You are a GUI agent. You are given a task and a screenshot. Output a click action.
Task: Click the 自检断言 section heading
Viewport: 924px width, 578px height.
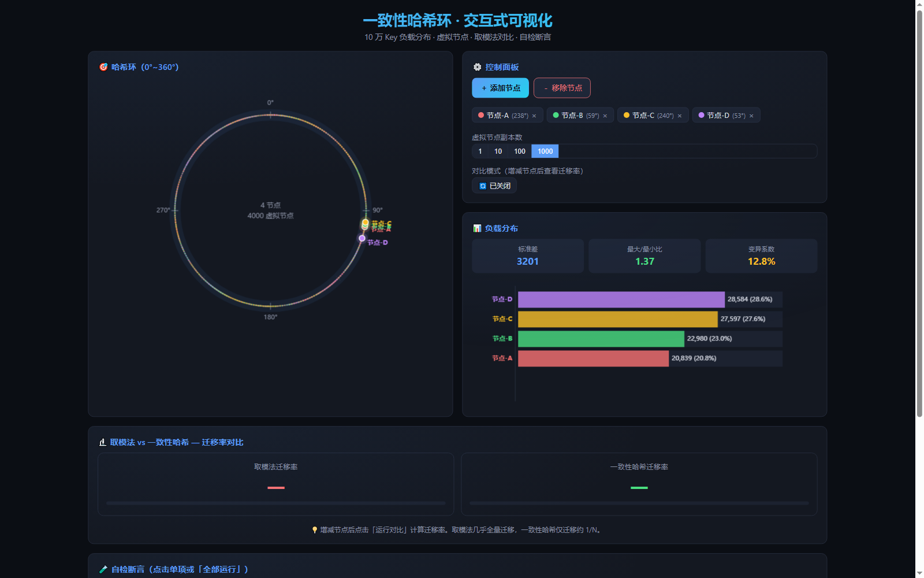(x=180, y=569)
